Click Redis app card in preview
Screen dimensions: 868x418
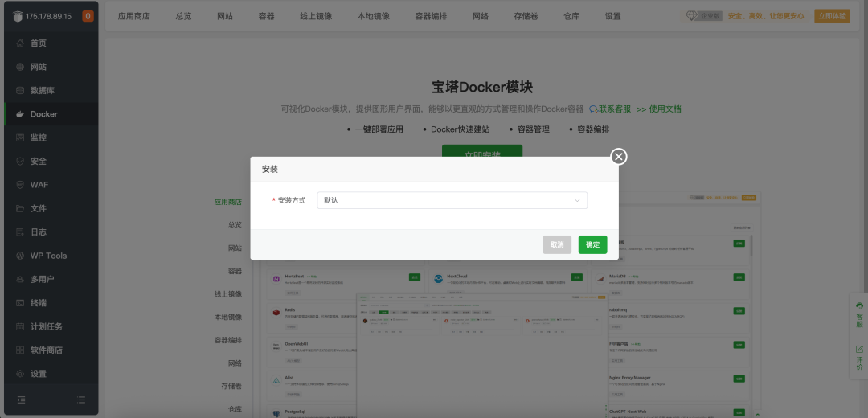312,316
